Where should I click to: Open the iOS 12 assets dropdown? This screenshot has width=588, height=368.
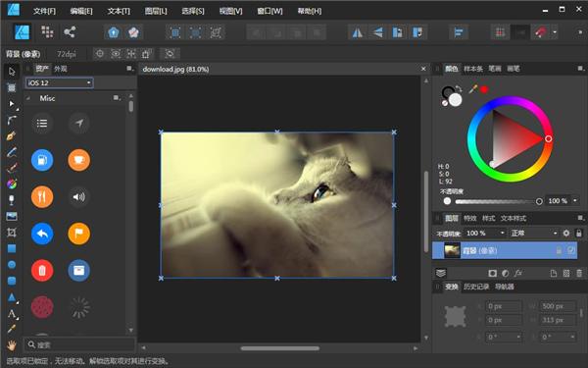coord(59,83)
